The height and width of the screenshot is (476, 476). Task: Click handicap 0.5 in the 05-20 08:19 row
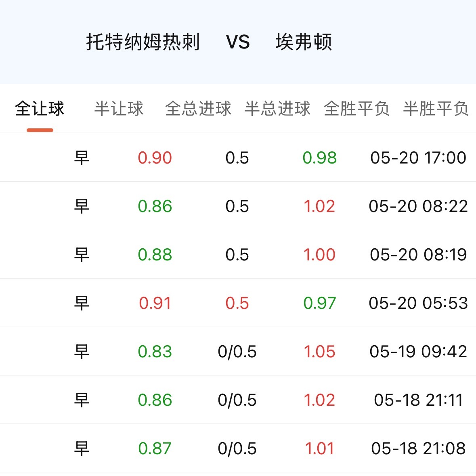point(237,255)
